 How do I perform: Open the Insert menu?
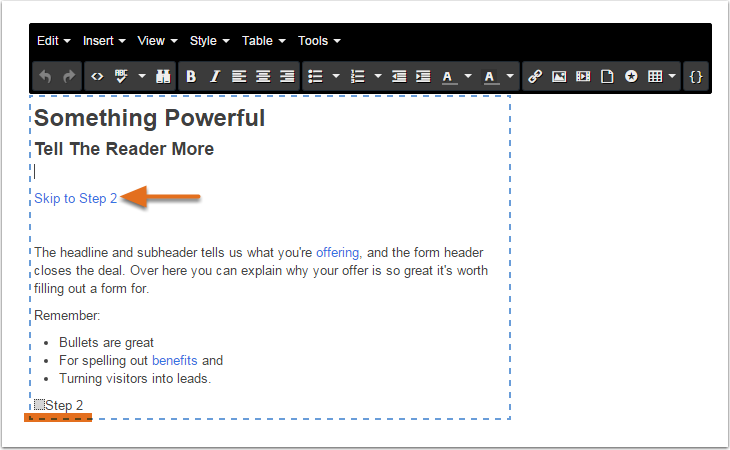point(104,41)
